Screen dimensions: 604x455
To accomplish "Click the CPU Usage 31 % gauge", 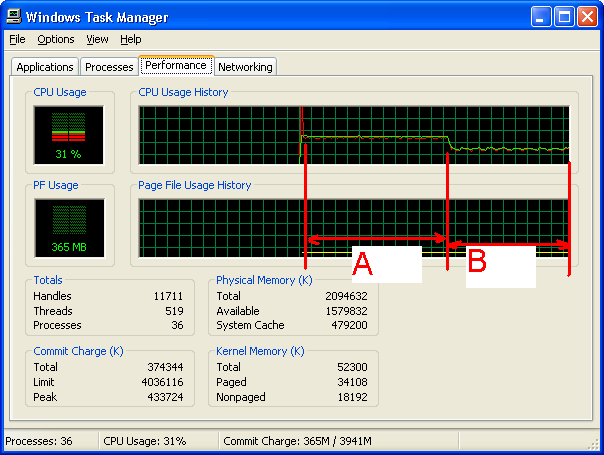I will (x=69, y=135).
